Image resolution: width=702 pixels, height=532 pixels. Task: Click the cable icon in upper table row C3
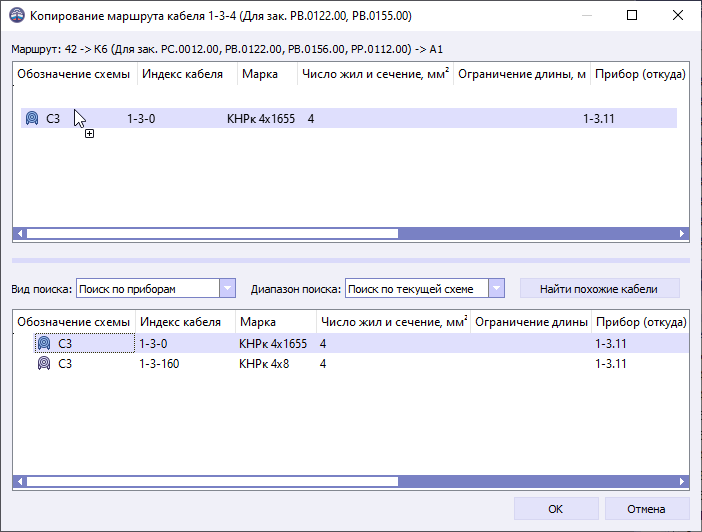[x=32, y=118]
